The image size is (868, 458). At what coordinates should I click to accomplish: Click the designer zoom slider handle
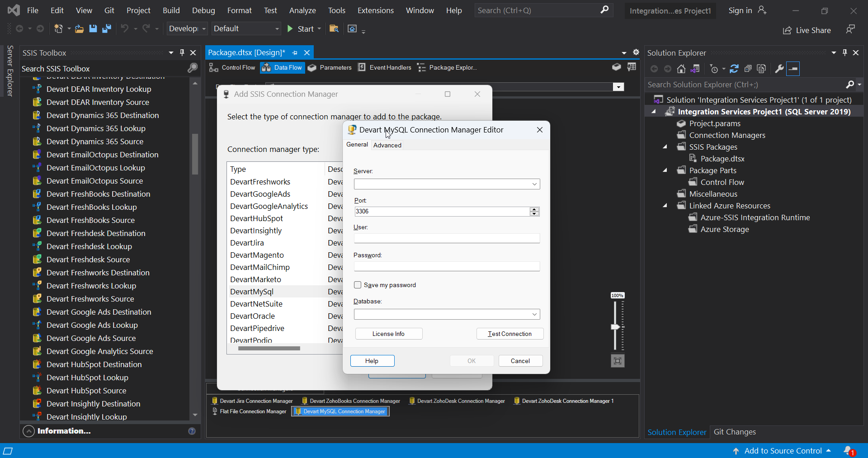[615, 327]
